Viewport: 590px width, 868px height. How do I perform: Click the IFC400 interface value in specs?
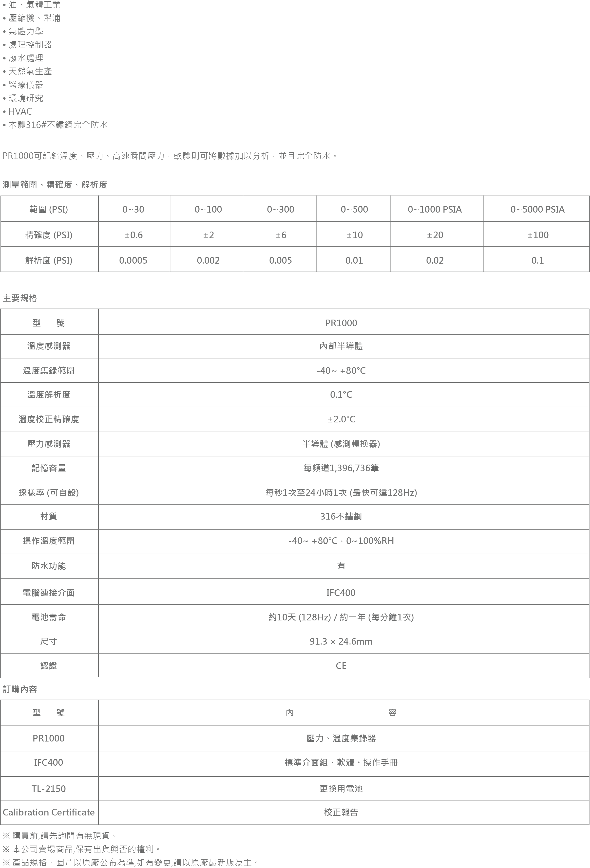(x=341, y=593)
